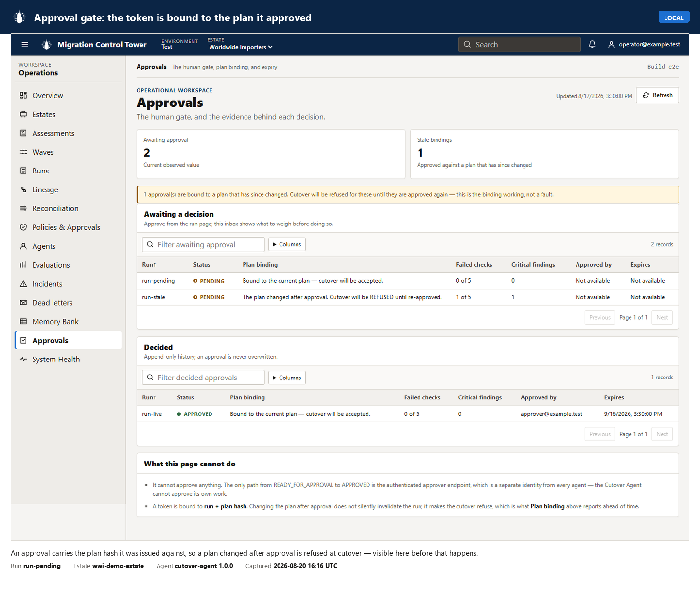Click the Reconciliation sidebar icon
Viewport: 700px width, 602px height.
tap(23, 208)
